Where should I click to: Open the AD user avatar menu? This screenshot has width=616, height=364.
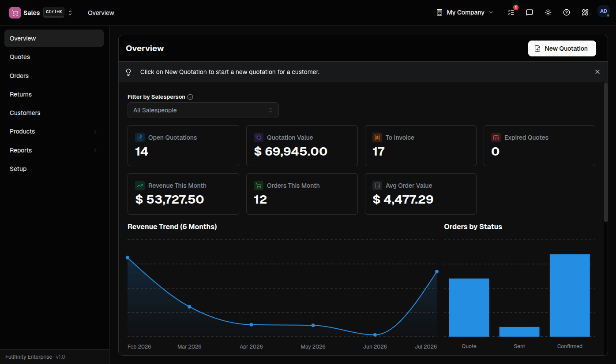pos(604,11)
